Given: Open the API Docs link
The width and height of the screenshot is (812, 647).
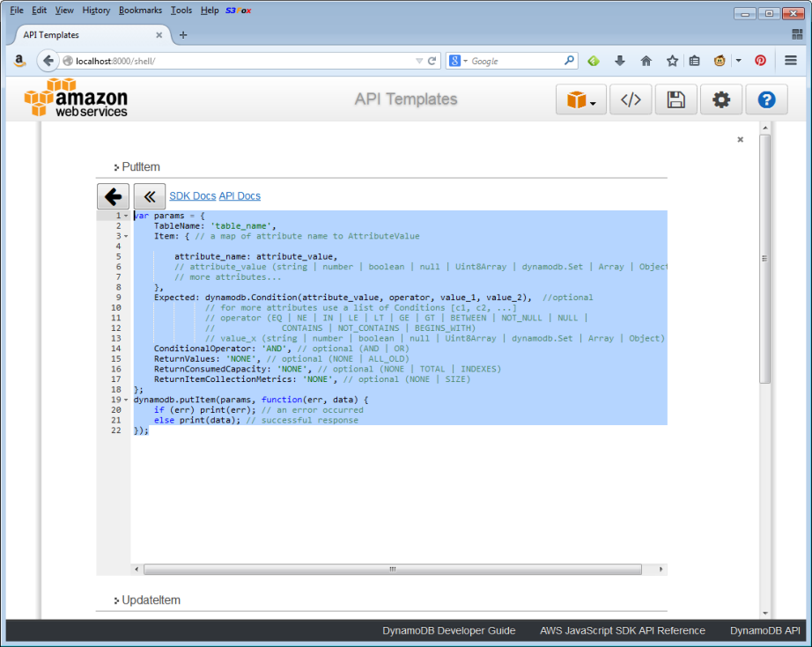Looking at the screenshot, I should click(240, 196).
